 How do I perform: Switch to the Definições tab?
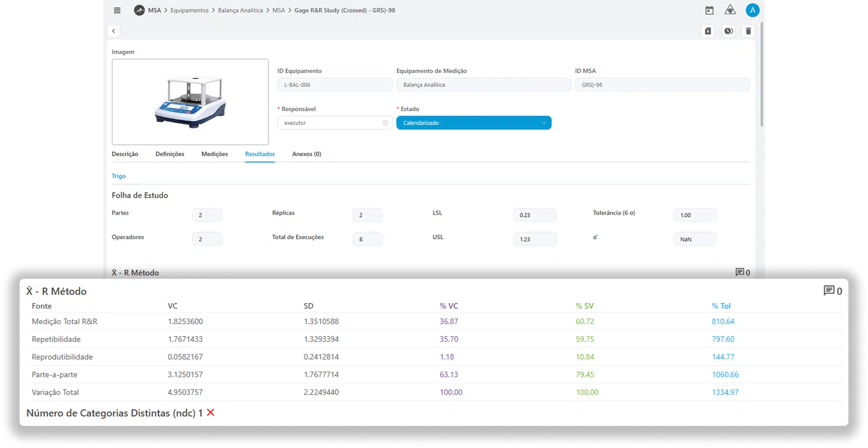[170, 154]
